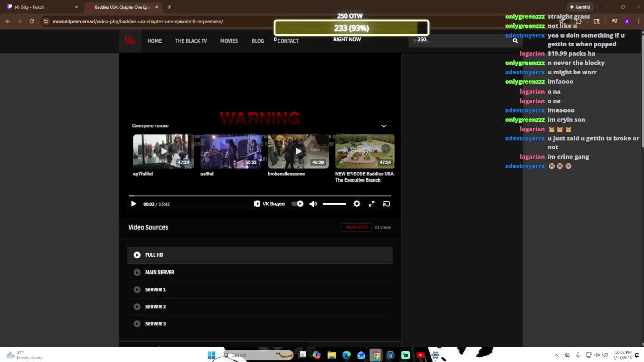
Task: Open the CONTACT menu item
Action: [x=288, y=41]
